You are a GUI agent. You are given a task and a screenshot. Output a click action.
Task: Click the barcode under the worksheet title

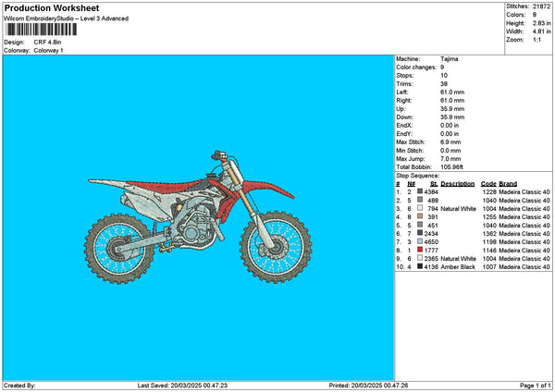[41, 30]
